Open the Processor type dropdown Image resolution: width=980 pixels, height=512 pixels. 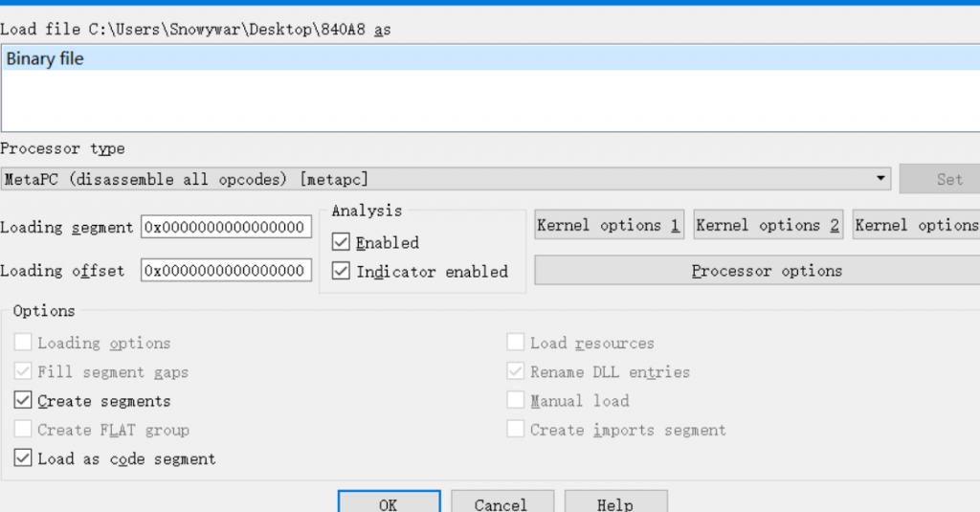pos(445,179)
